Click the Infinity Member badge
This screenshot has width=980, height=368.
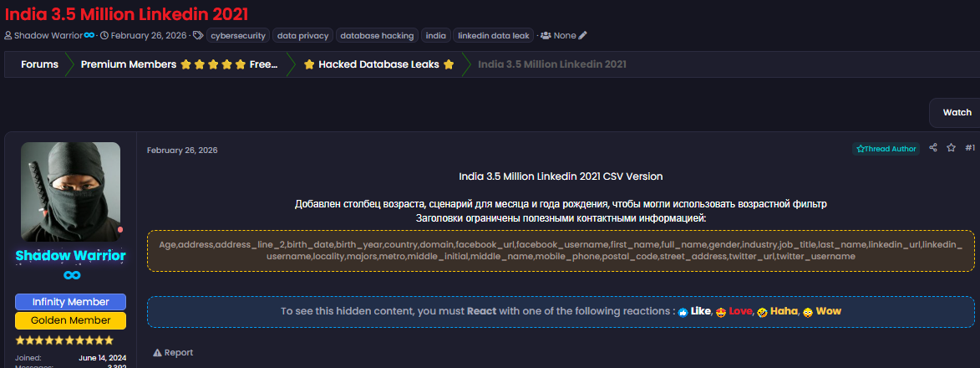71,302
